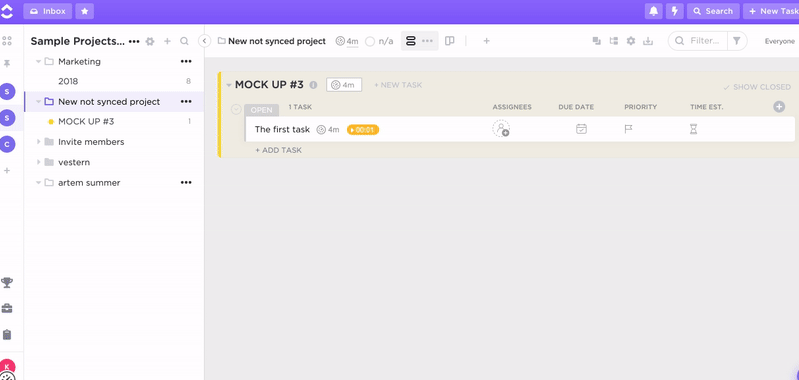
Task: Click the export download icon
Action: coord(648,41)
